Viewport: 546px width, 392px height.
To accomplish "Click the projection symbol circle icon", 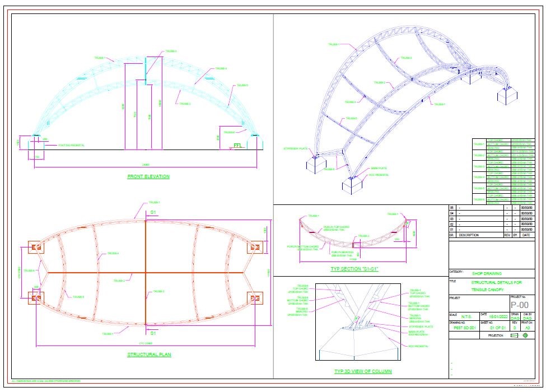I will point(525,336).
